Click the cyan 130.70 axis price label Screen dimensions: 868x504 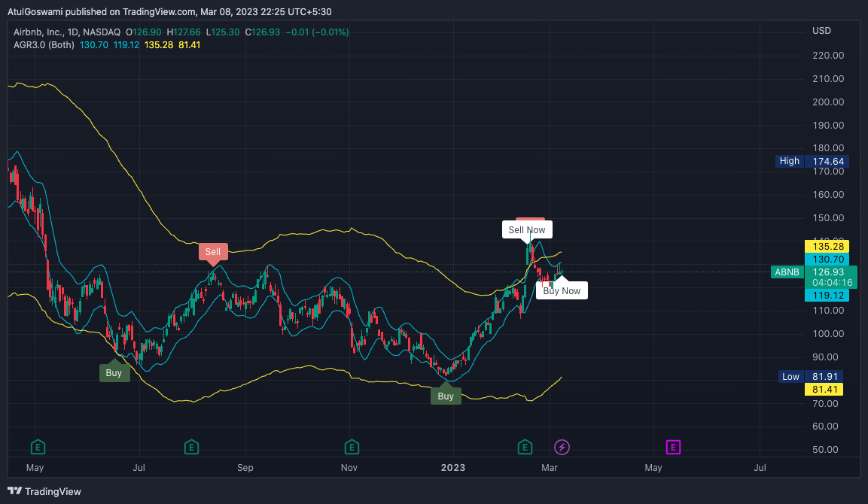coord(827,260)
